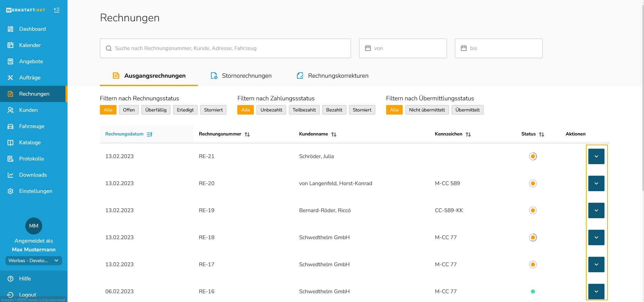Click the calendar icon in 'von' field
Screen dimensions: 644x302
coord(368,48)
